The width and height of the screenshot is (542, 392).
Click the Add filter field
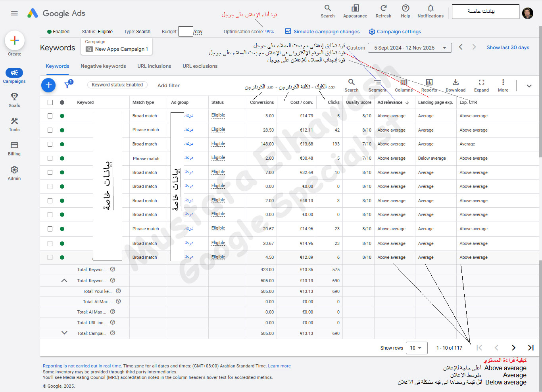(x=169, y=85)
